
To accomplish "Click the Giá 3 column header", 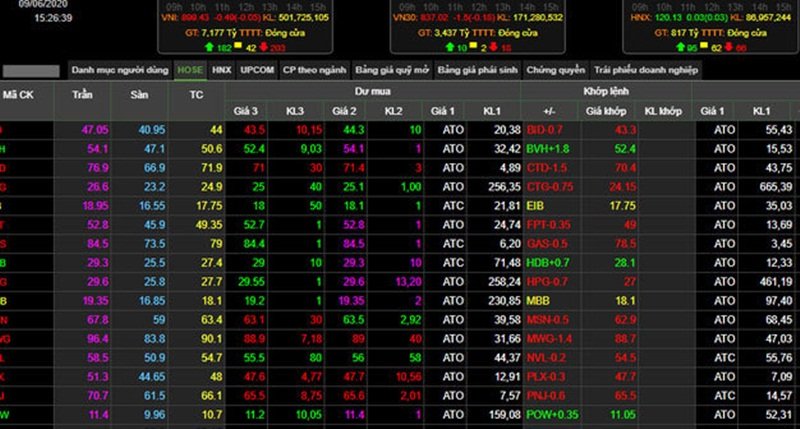I will coord(246,111).
